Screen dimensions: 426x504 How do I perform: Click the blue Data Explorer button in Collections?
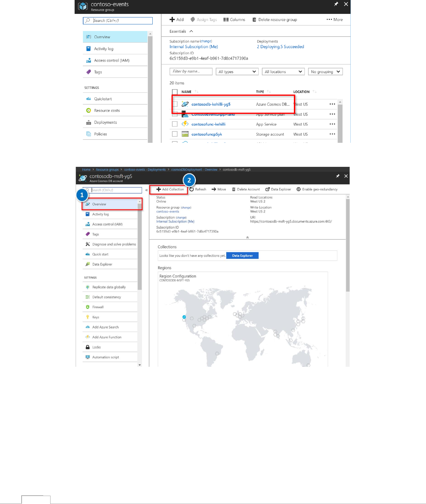pyautogui.click(x=242, y=256)
